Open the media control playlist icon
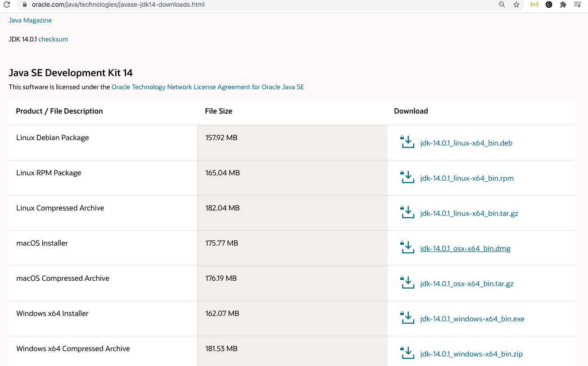This screenshot has width=588, height=366. click(x=578, y=5)
